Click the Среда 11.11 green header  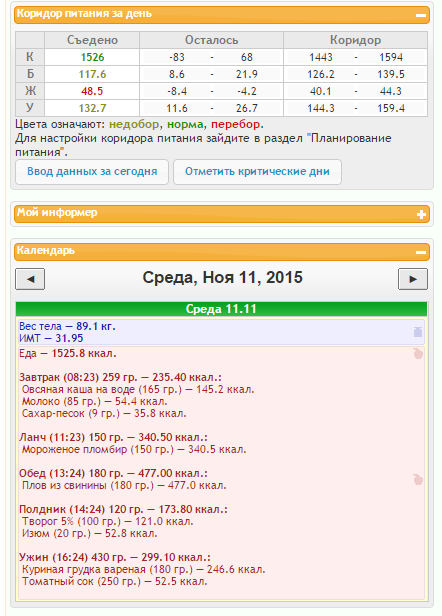tap(221, 309)
